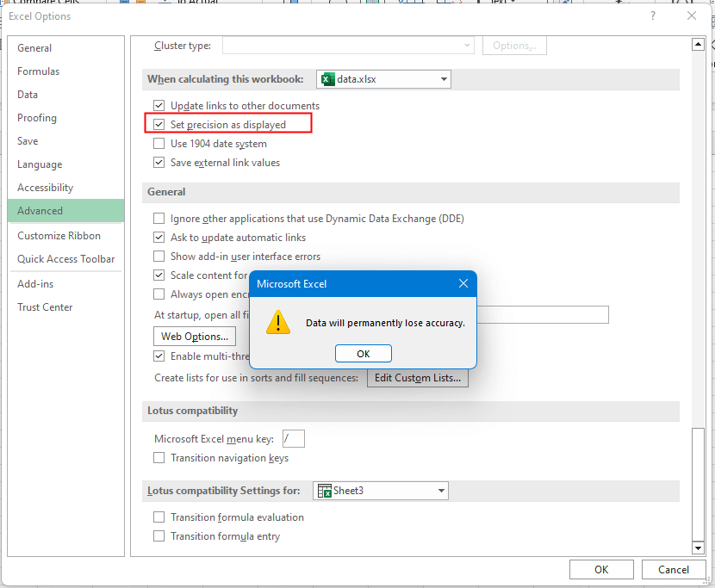Expand the data.xlsx workbook dropdown
This screenshot has height=588, width=715.
click(444, 79)
